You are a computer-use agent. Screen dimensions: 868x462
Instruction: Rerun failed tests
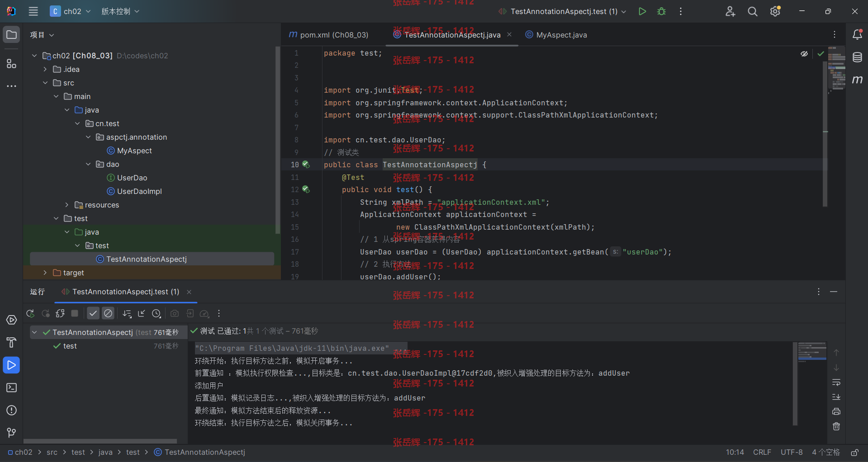point(46,313)
